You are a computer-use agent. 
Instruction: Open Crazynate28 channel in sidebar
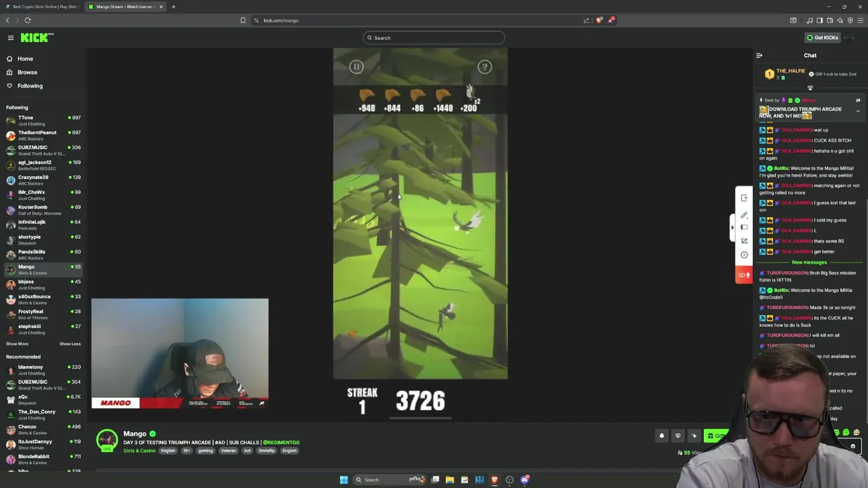(42, 180)
